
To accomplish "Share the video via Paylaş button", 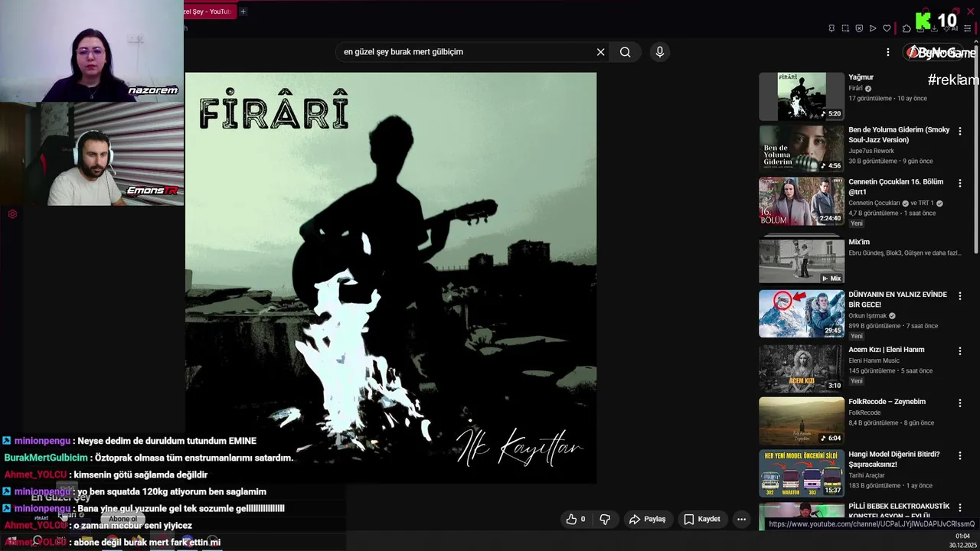I will pos(647,519).
